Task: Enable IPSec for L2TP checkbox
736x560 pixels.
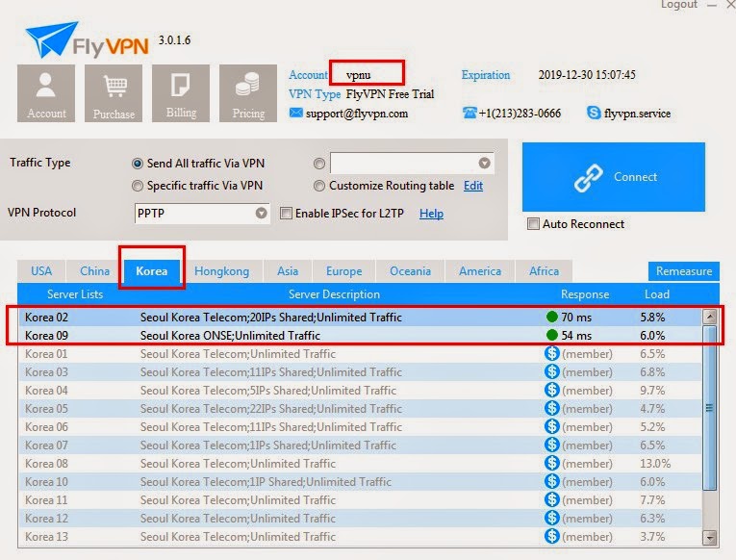Action: point(286,213)
